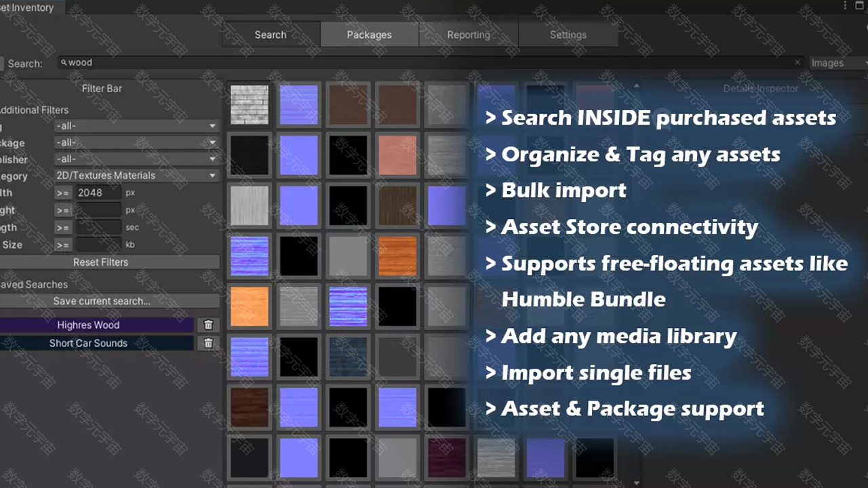Viewport: 868px width, 488px height.
Task: Delete the Highres Wood saved search
Action: pyautogui.click(x=208, y=325)
